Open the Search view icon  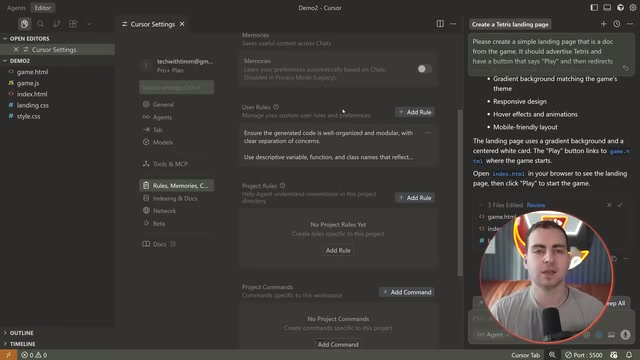click(40, 24)
